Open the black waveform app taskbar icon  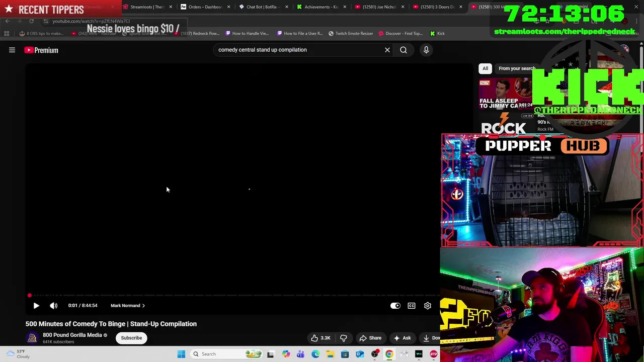pyautogui.click(x=419, y=354)
